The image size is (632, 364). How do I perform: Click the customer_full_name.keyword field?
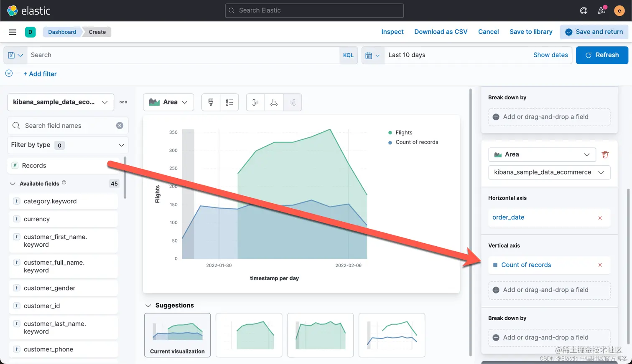(63, 266)
